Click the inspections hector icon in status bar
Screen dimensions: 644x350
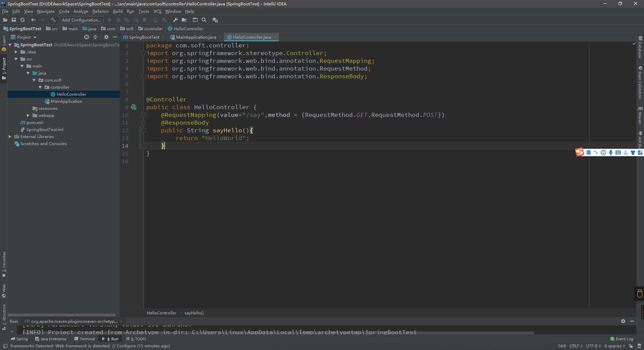[639, 346]
